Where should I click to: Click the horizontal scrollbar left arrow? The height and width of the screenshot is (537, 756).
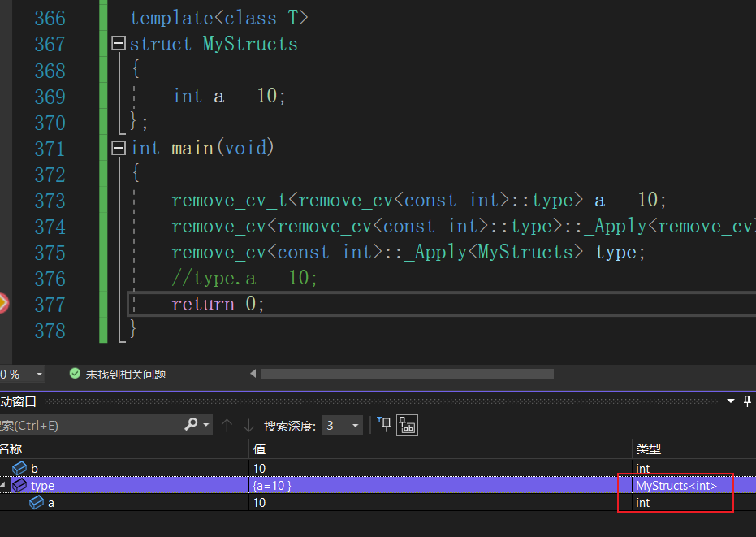point(253,374)
